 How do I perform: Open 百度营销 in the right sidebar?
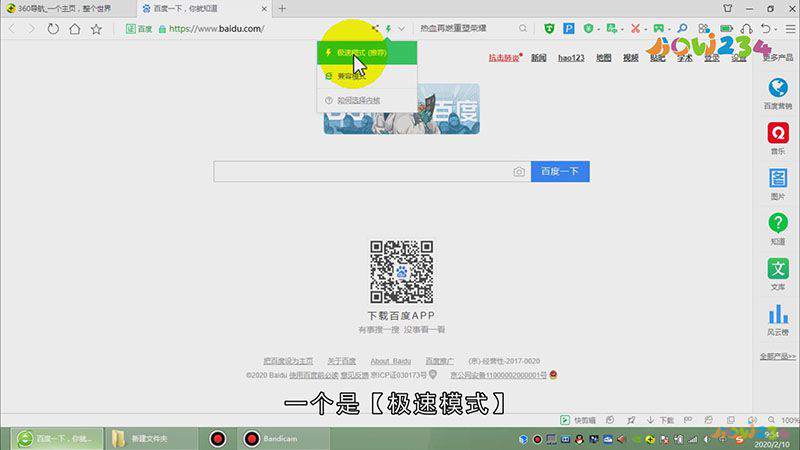point(778,94)
